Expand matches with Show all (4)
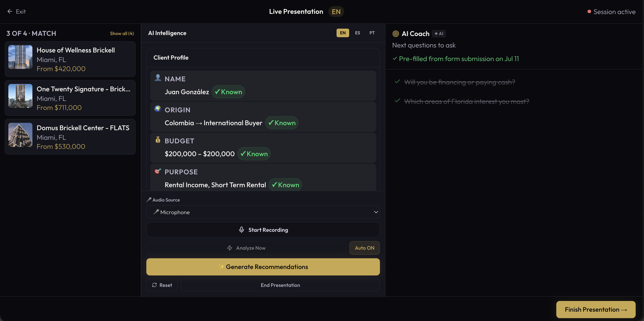This screenshot has width=644, height=321. [122, 34]
